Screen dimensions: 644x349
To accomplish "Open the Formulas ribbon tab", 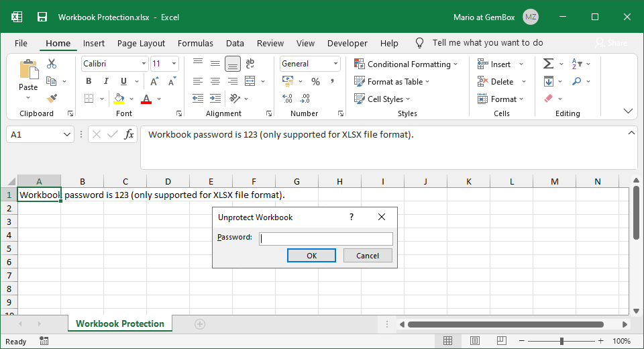I will click(x=195, y=43).
